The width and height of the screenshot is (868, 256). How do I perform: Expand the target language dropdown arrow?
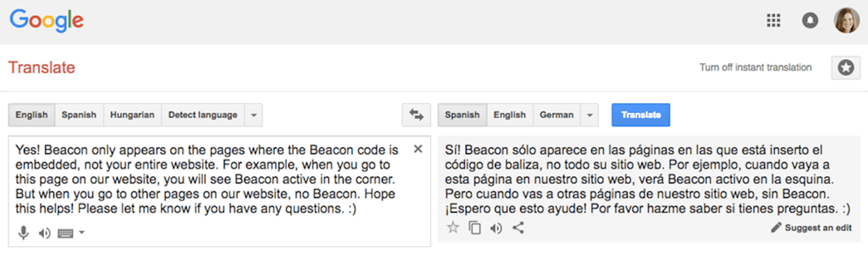coord(590,115)
